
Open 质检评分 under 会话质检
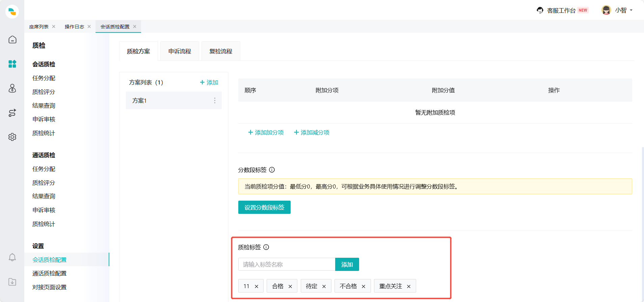coord(44,92)
